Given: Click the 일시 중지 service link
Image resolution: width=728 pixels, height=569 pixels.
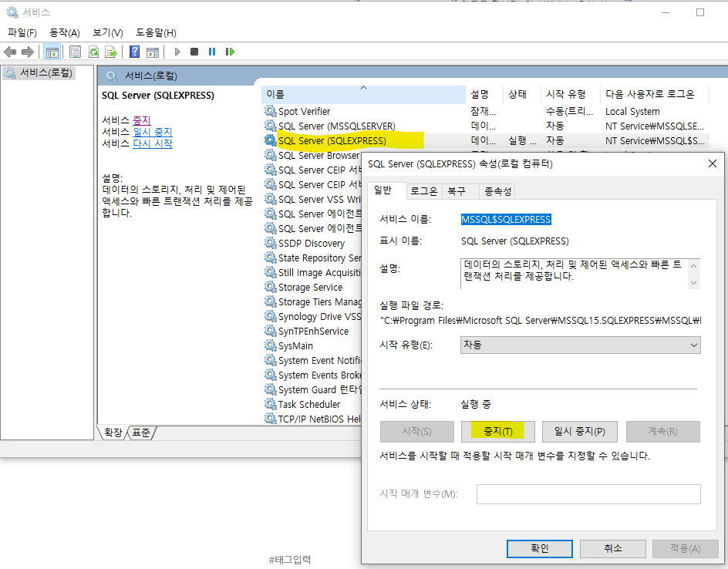Looking at the screenshot, I should pyautogui.click(x=153, y=132).
